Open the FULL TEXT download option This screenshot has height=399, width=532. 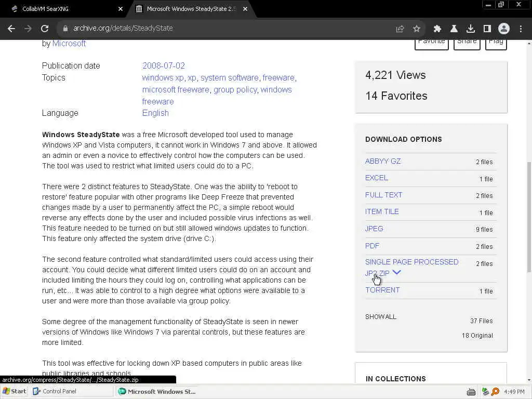pos(384,195)
